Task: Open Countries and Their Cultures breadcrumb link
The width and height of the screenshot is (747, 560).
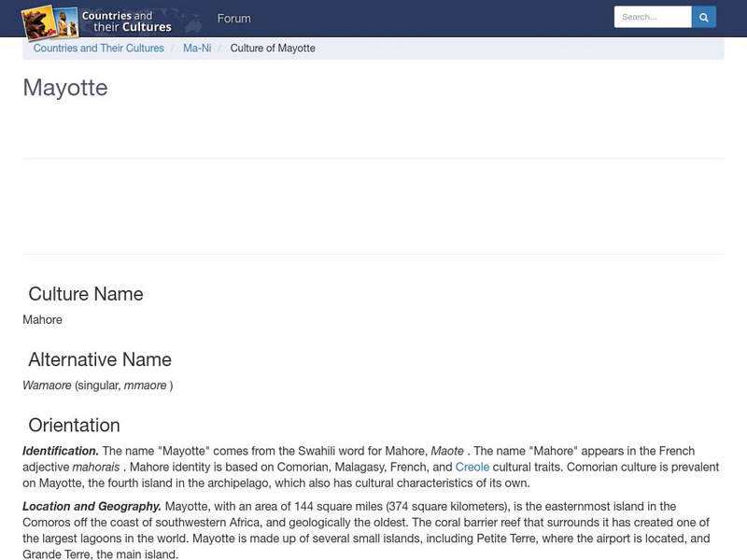Action: click(99, 49)
